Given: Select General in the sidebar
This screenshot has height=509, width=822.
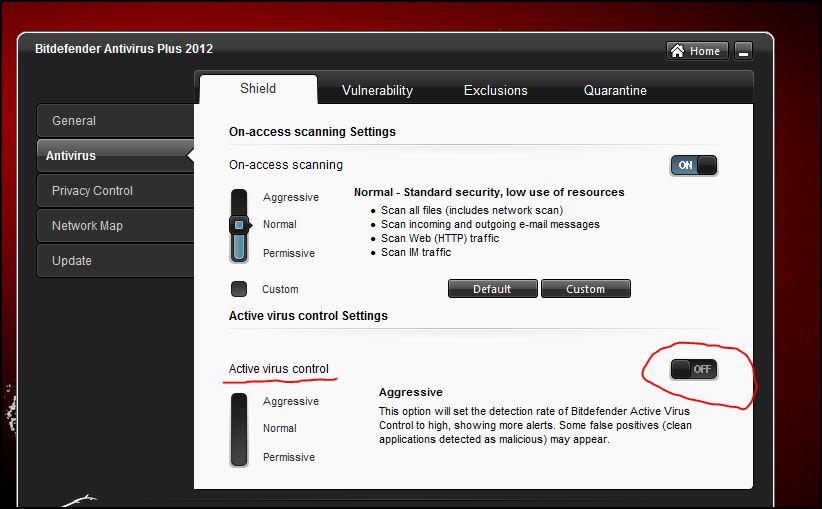Looking at the screenshot, I should pyautogui.click(x=115, y=121).
